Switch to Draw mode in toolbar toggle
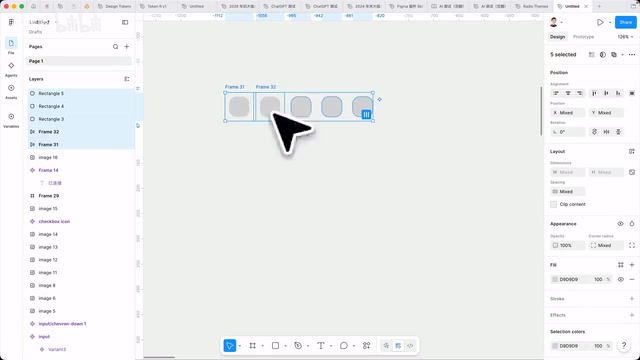The width and height of the screenshot is (640, 360). pos(386,346)
